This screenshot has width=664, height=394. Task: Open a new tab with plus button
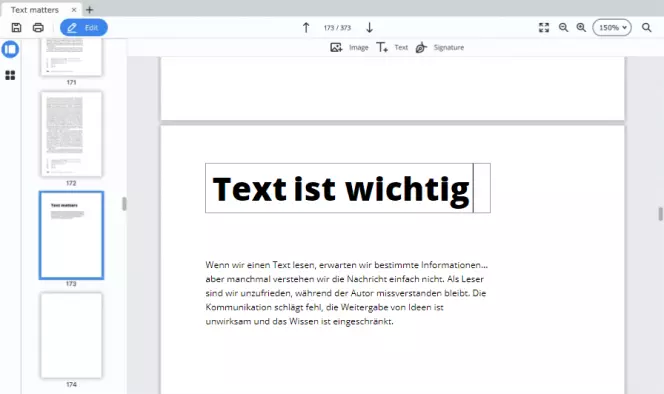[90, 10]
